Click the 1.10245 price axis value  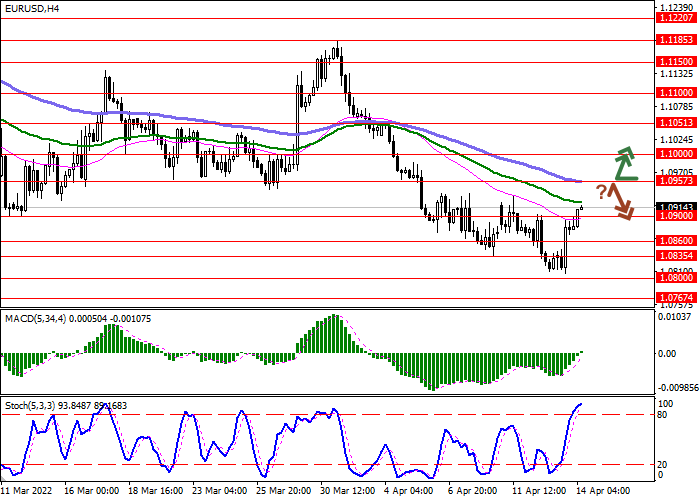(x=678, y=140)
